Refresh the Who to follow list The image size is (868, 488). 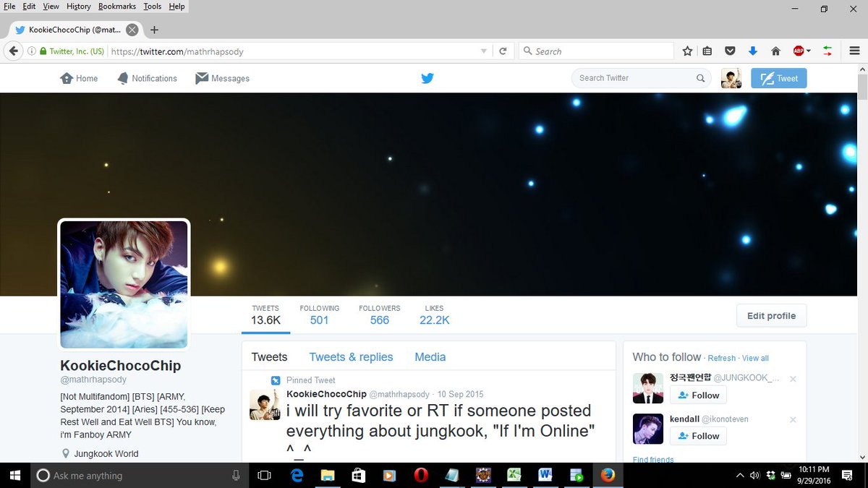pos(721,358)
